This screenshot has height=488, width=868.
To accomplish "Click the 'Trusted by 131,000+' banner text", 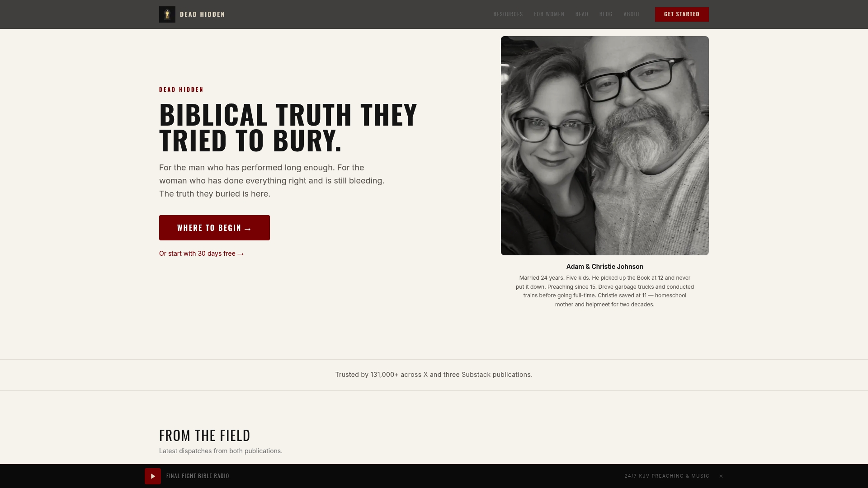I will [x=434, y=375].
